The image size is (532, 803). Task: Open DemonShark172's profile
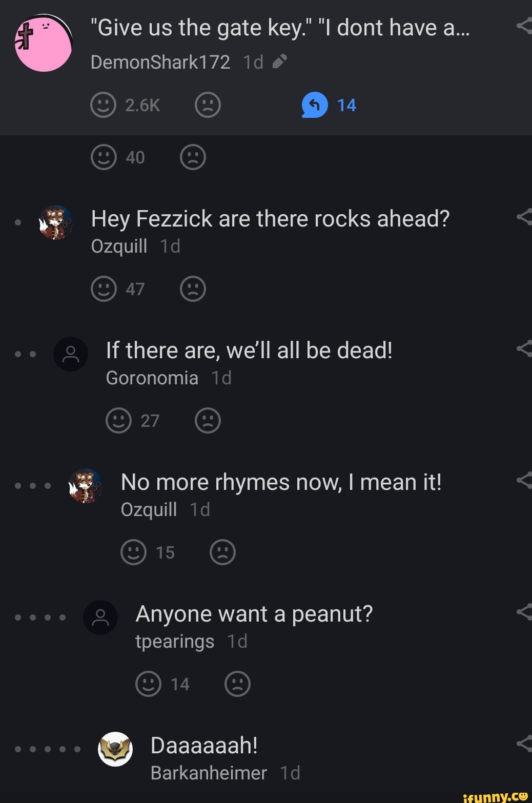click(x=160, y=63)
